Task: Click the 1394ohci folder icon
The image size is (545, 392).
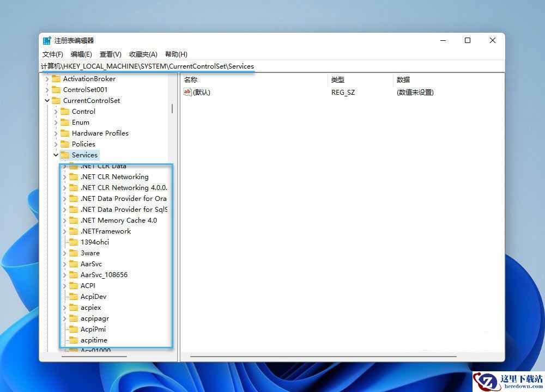Action: tap(74, 242)
